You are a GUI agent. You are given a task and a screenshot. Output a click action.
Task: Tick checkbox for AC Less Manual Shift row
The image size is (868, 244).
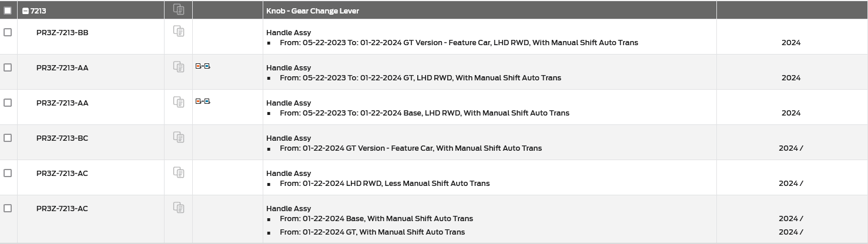point(8,173)
